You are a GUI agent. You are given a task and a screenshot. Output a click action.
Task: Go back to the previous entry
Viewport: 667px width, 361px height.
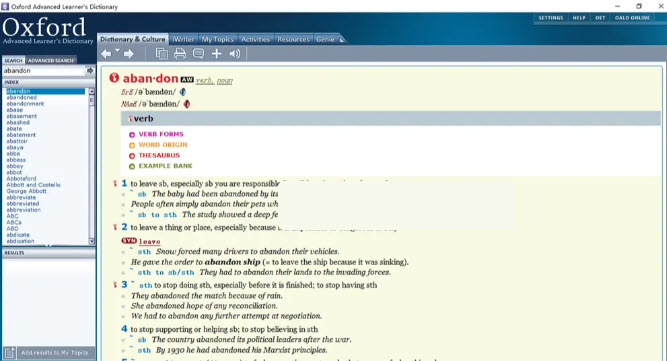pyautogui.click(x=106, y=54)
